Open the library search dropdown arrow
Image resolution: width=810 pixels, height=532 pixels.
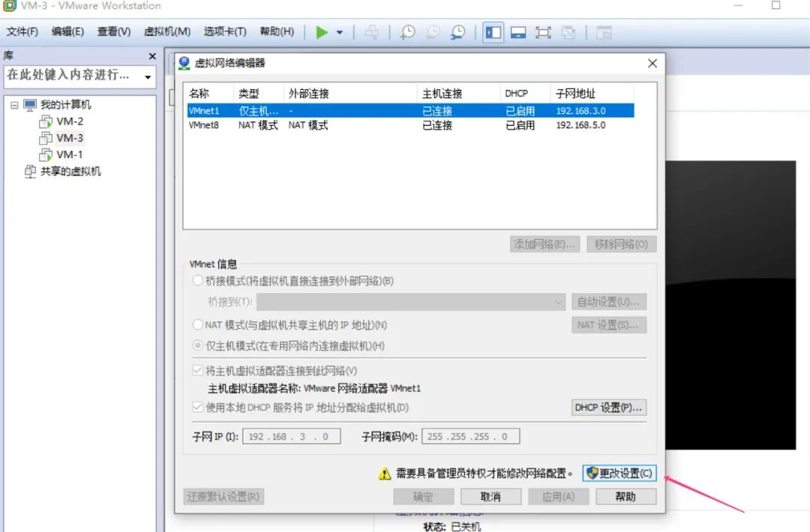[148, 77]
